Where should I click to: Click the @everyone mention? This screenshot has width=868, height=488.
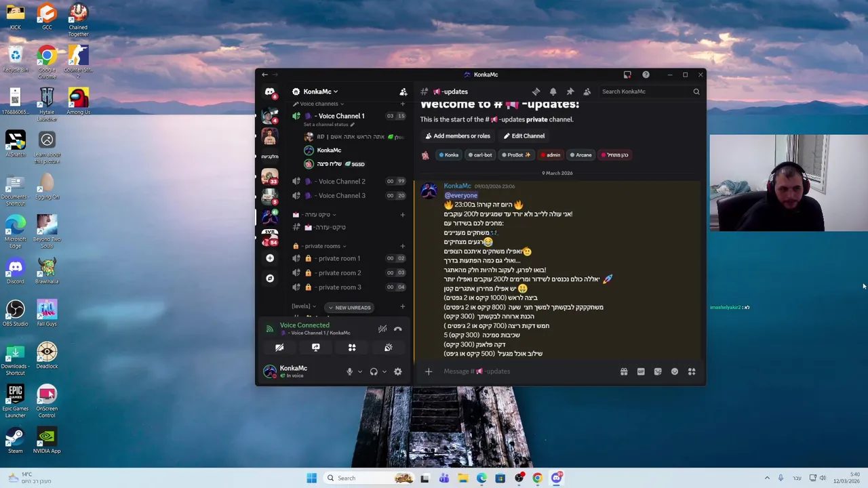[461, 196]
